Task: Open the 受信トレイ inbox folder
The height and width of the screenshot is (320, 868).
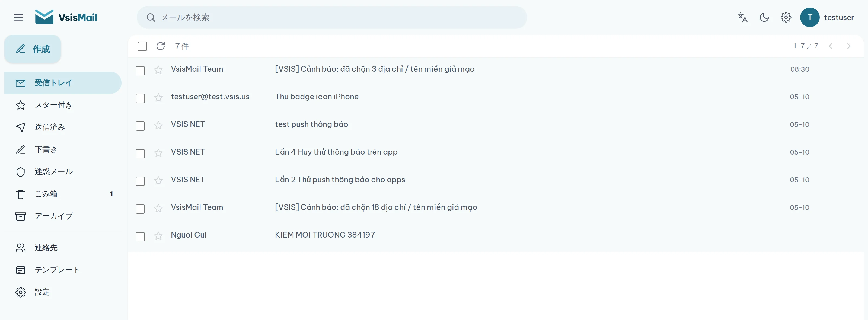Action: tap(63, 82)
